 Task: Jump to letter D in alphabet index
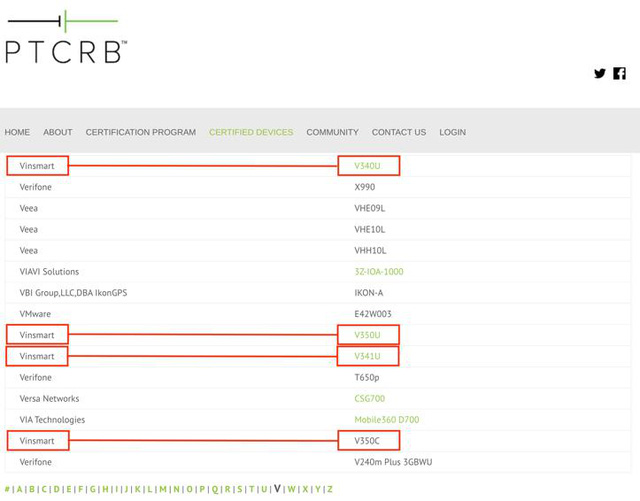[56, 489]
